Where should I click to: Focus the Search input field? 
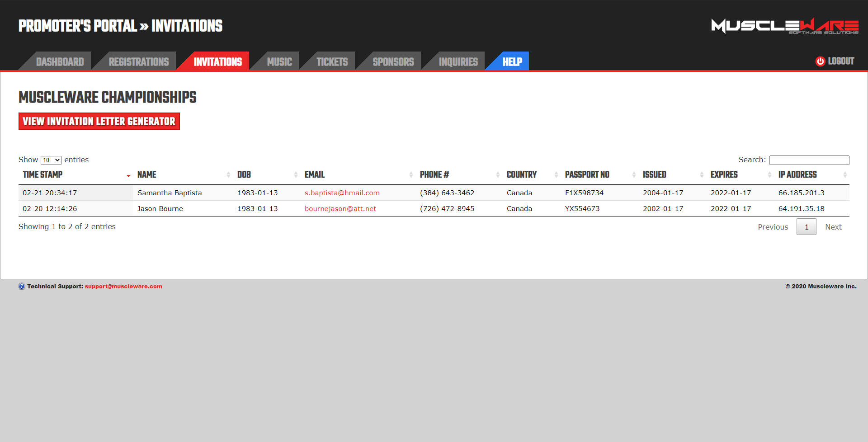809,160
